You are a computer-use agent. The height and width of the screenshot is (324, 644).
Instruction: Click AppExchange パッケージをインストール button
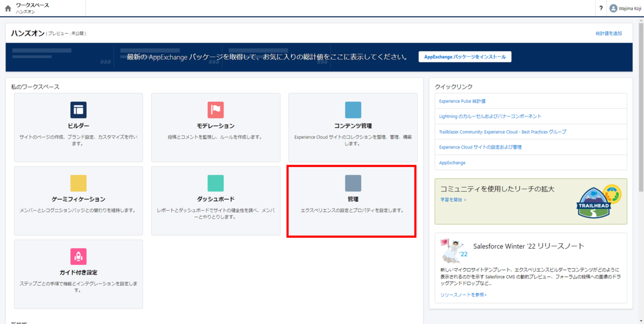point(465,57)
